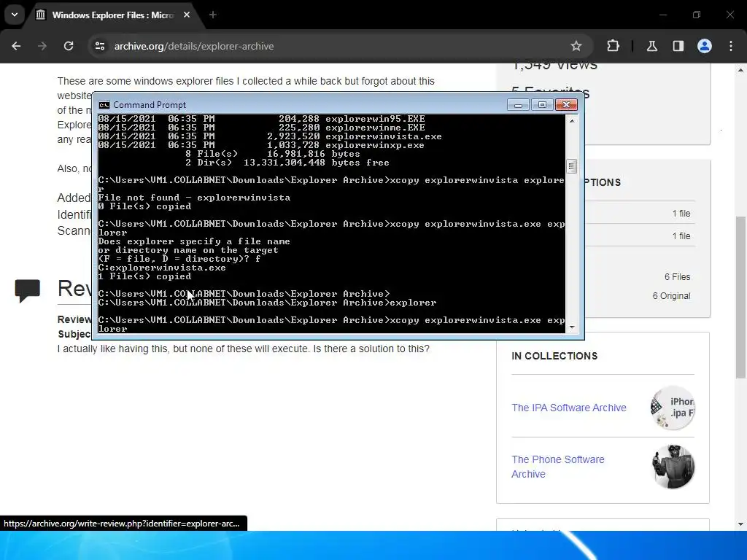Open Chrome Labs flask icon
Image resolution: width=747 pixels, height=560 pixels.
tap(651, 46)
